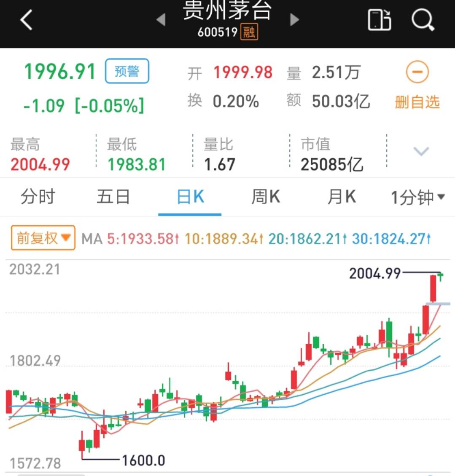Go back using the top-left arrow

pos(27,20)
